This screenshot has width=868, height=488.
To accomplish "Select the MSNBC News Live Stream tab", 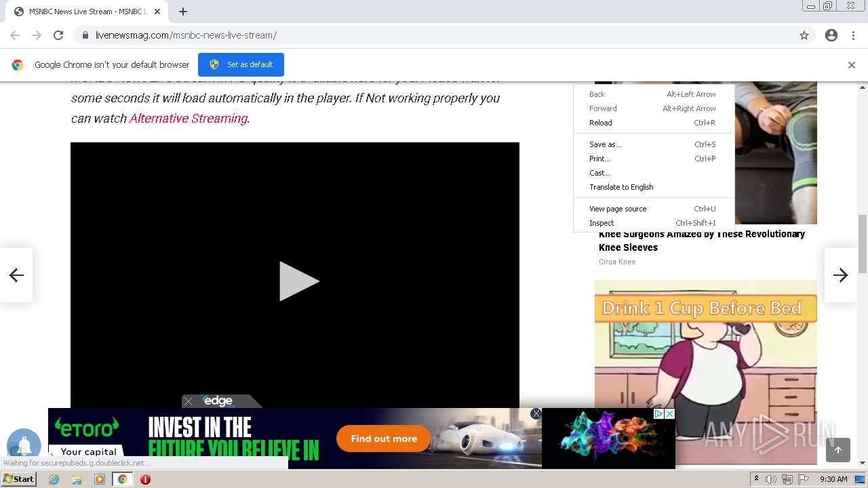I will pyautogui.click(x=87, y=12).
